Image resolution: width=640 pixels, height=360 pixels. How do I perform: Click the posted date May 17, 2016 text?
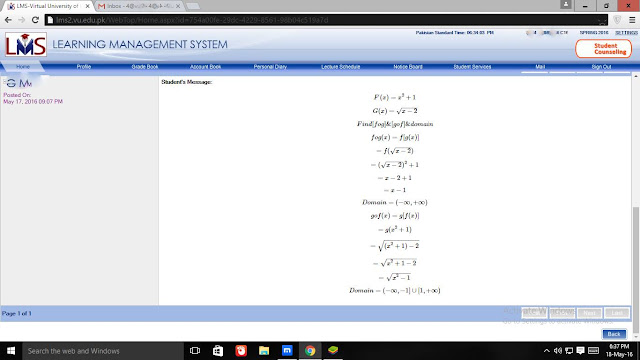click(x=33, y=102)
